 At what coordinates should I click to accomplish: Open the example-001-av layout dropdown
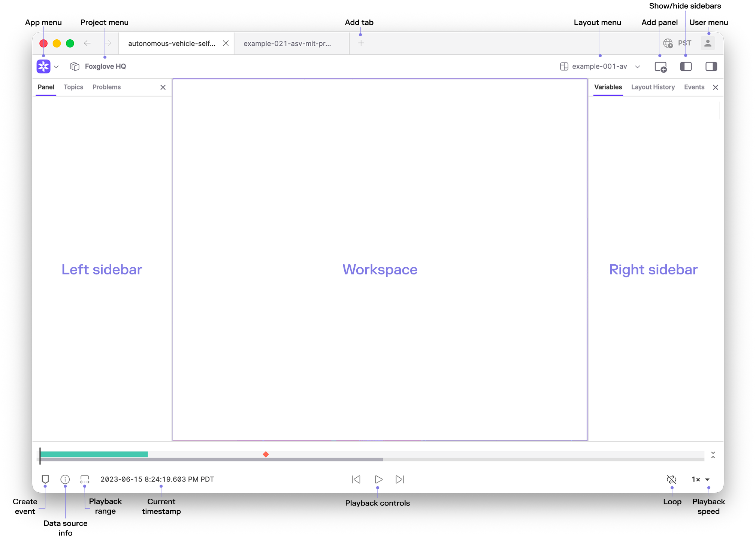tap(600, 67)
